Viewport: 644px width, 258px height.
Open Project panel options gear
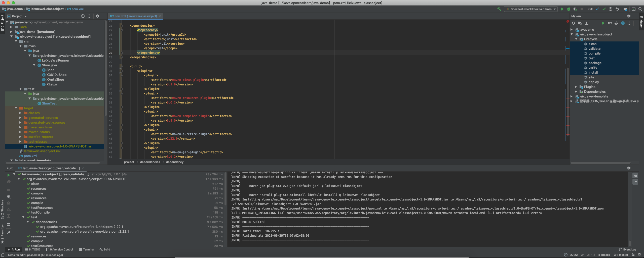click(x=98, y=16)
